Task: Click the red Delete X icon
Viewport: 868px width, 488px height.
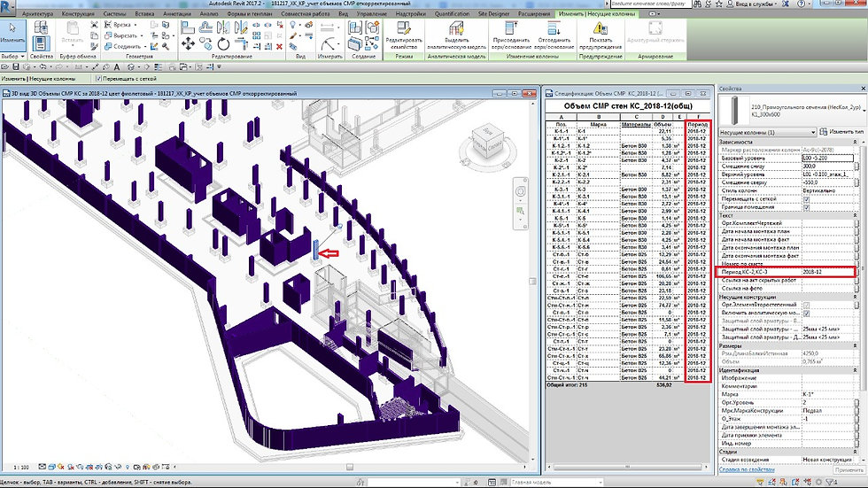Action: [x=279, y=46]
